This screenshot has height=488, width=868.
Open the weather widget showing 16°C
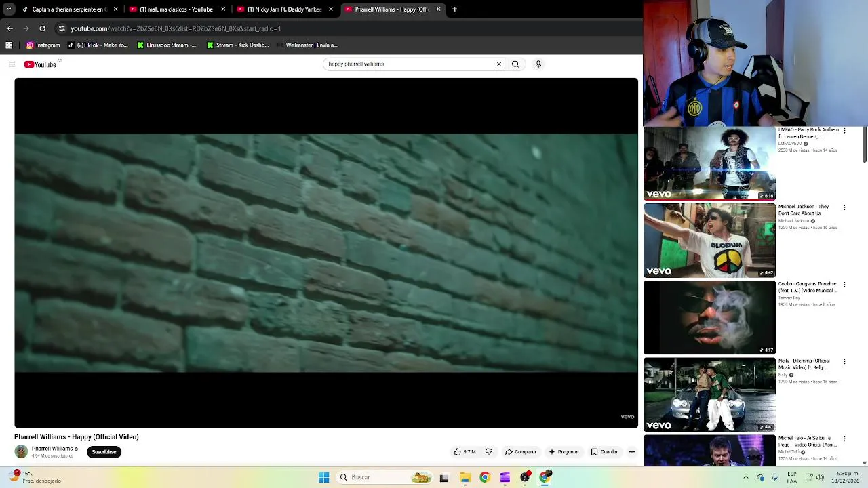[37, 477]
